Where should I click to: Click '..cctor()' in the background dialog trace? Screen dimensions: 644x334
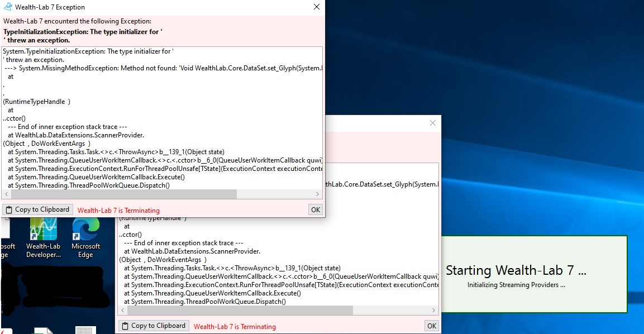click(x=131, y=235)
